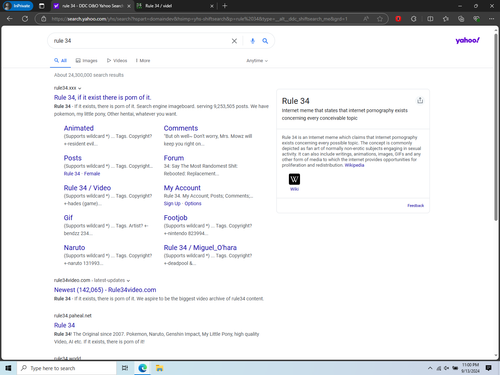
Task: Submit search with the magnifier icon
Action: click(265, 41)
